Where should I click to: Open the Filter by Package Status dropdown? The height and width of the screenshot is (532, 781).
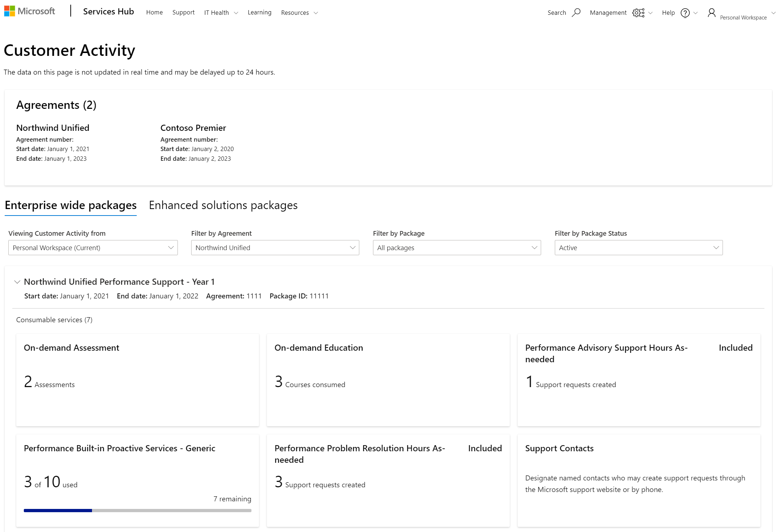[639, 247]
